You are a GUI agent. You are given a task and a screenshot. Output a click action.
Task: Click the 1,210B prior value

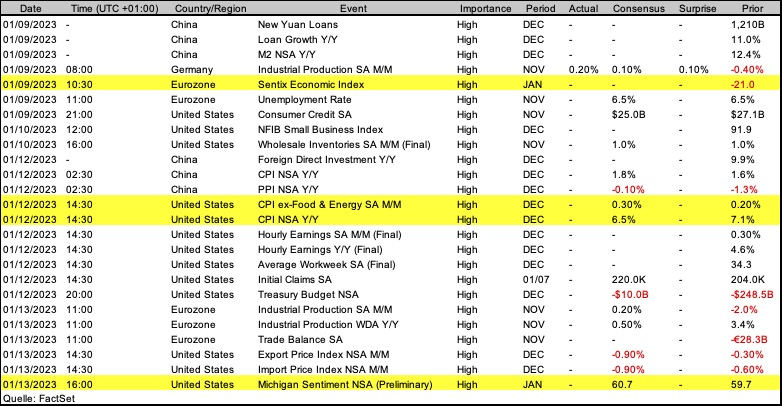pyautogui.click(x=747, y=24)
